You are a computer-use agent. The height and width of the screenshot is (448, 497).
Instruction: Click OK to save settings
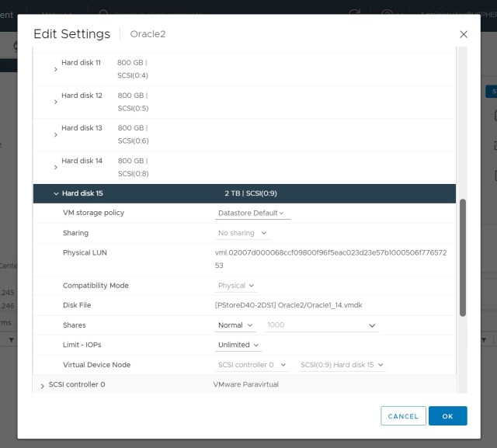coord(447,416)
